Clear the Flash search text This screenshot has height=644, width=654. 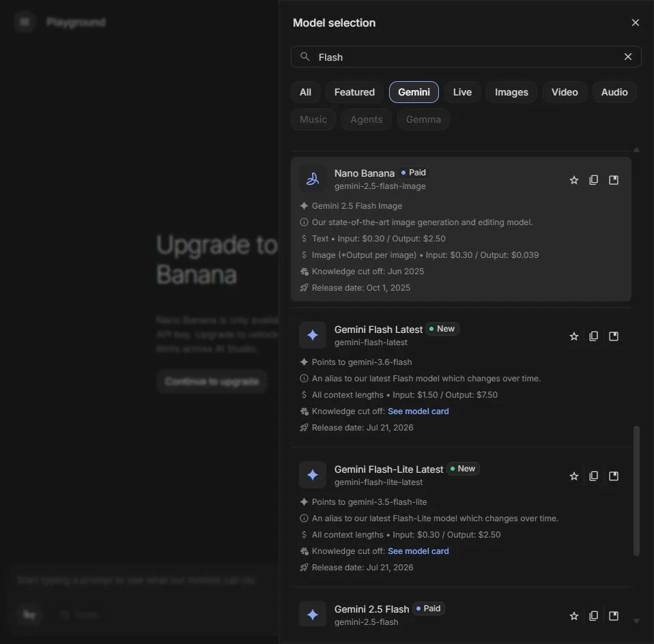pyautogui.click(x=628, y=57)
